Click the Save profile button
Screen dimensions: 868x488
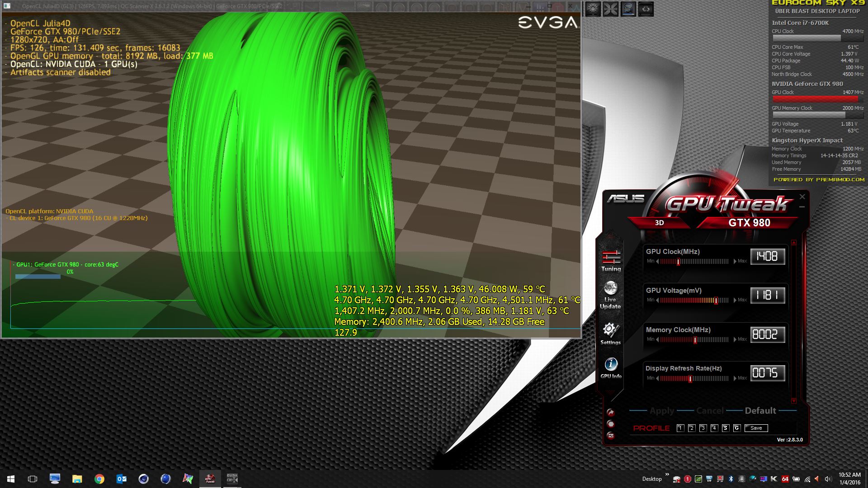pyautogui.click(x=756, y=428)
